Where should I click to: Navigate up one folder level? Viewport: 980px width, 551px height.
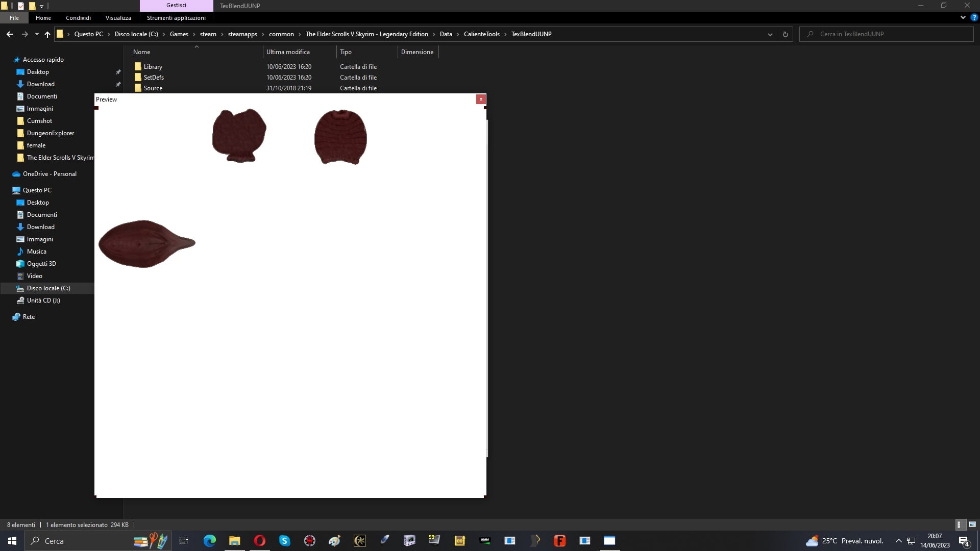click(x=47, y=34)
